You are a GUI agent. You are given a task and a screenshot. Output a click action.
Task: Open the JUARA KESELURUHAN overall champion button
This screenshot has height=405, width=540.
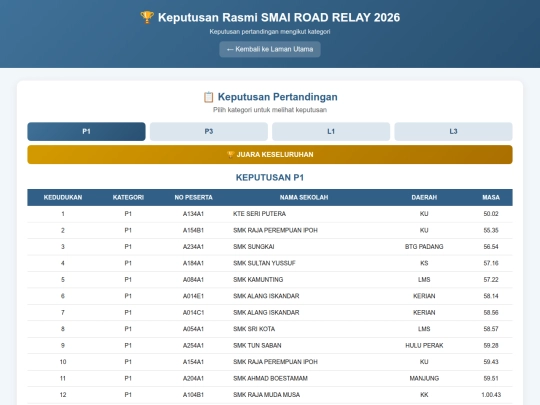[x=270, y=155]
